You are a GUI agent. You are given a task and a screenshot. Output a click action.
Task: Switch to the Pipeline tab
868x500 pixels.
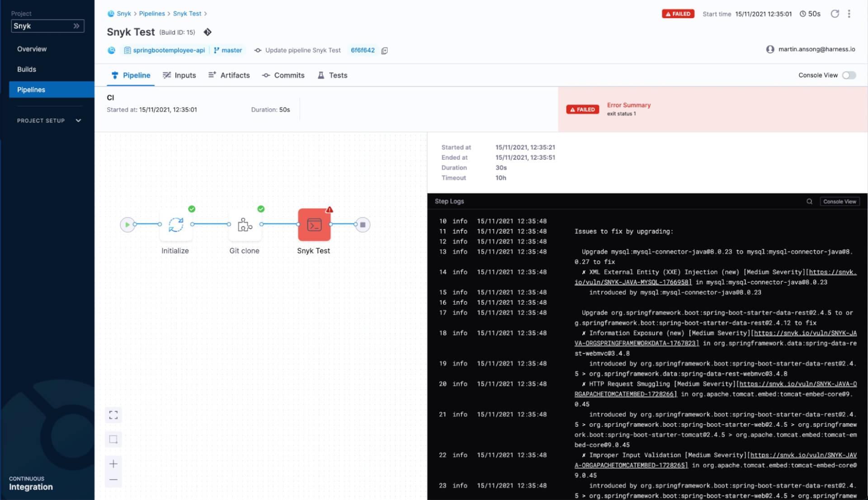(131, 75)
